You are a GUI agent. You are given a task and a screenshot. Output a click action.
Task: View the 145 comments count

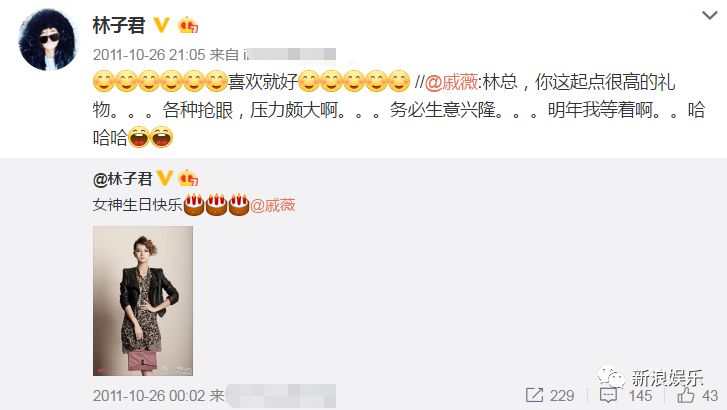(x=640, y=396)
